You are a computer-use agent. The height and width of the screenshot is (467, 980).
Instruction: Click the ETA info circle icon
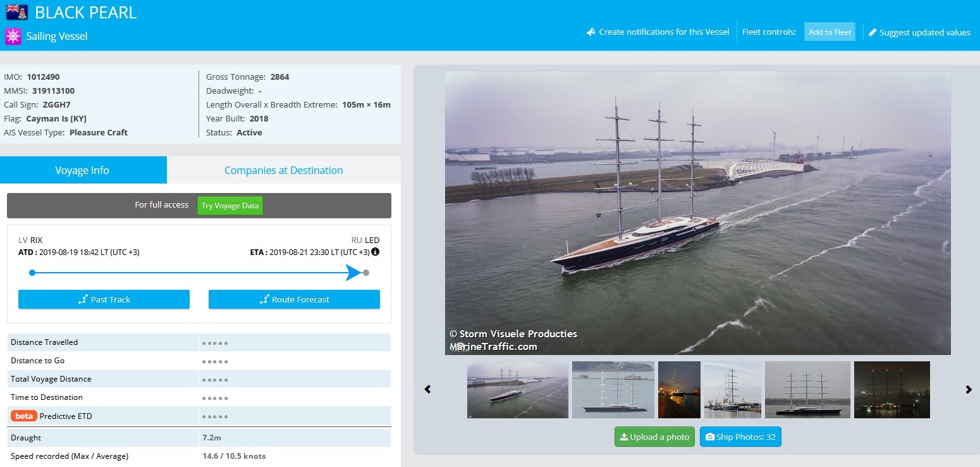click(375, 252)
